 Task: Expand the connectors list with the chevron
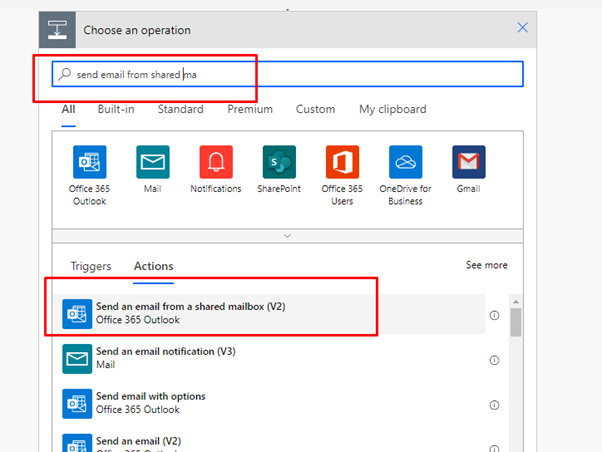[287, 236]
